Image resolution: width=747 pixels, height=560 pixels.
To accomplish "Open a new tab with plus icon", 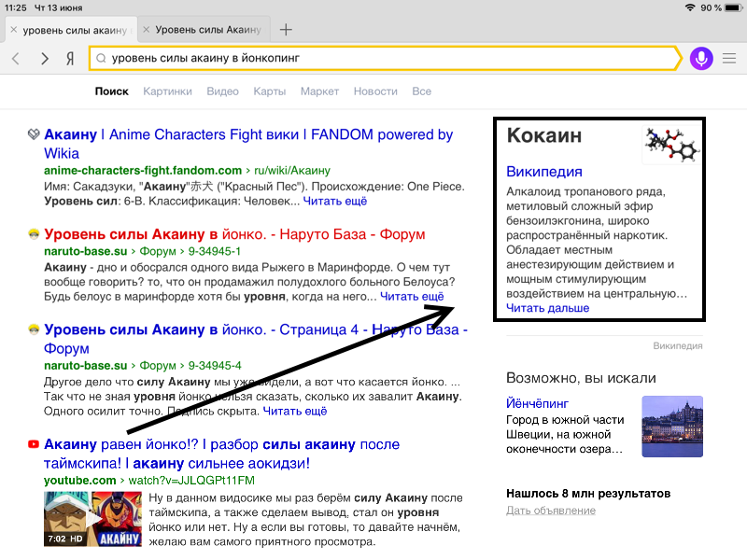I will coord(286,30).
